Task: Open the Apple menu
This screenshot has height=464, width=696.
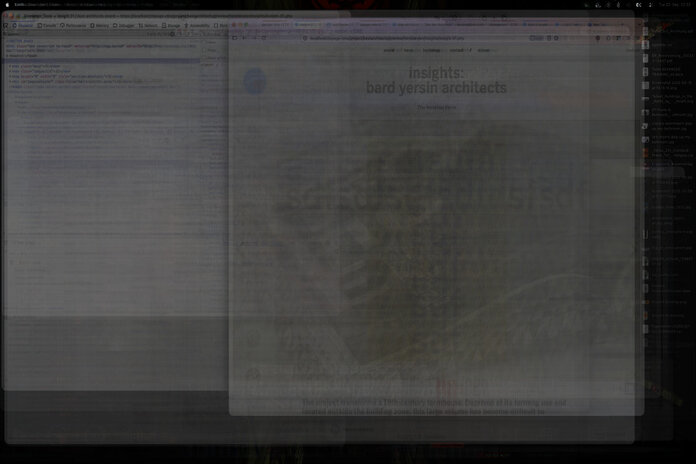Action: point(7,4)
